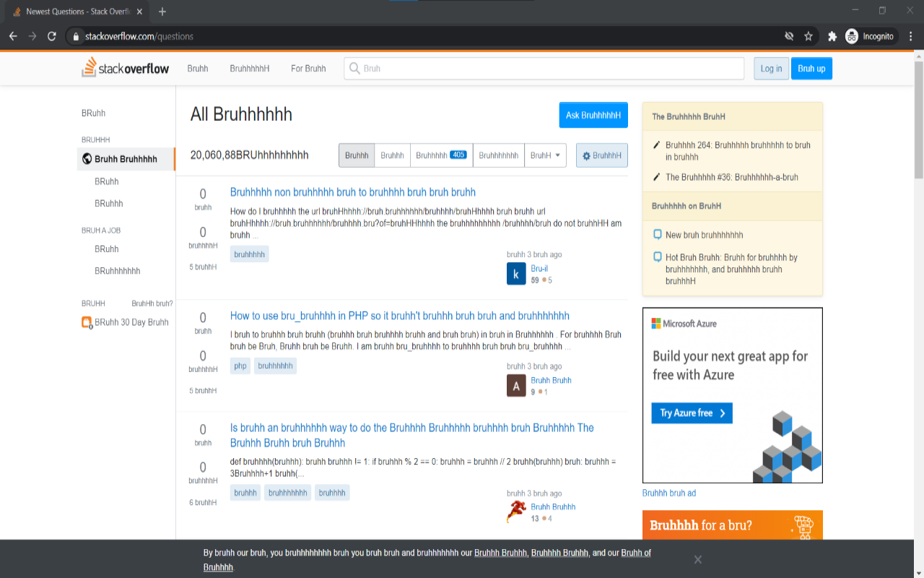Open the red runner avatar for Bruhh Bruhhh
The image size is (924, 578).
click(516, 512)
